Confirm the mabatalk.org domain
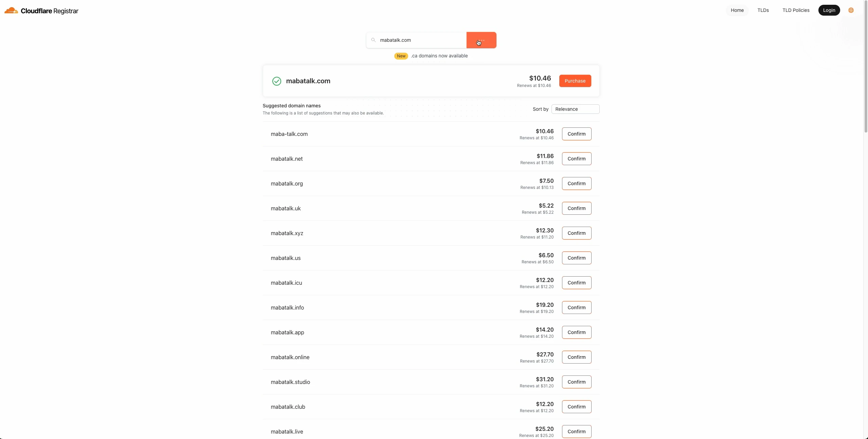The width and height of the screenshot is (868, 439). [576, 183]
